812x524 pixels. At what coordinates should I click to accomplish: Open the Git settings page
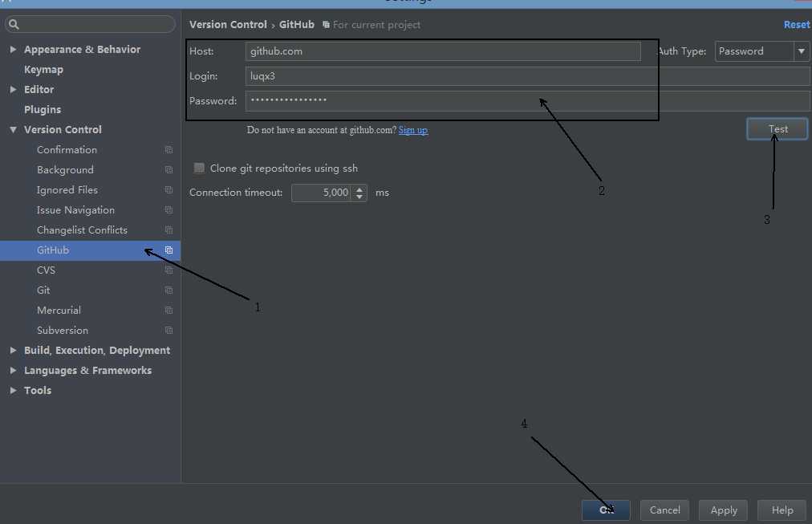[43, 290]
